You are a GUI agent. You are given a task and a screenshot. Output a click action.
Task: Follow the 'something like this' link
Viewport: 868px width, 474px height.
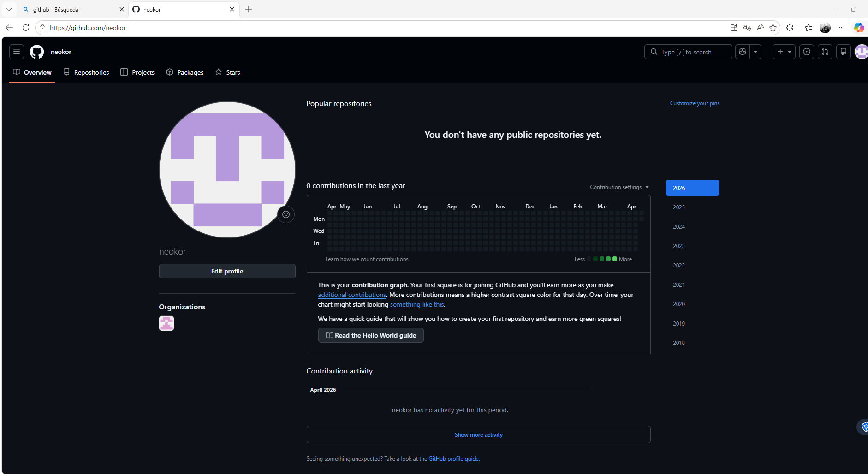[417, 304]
